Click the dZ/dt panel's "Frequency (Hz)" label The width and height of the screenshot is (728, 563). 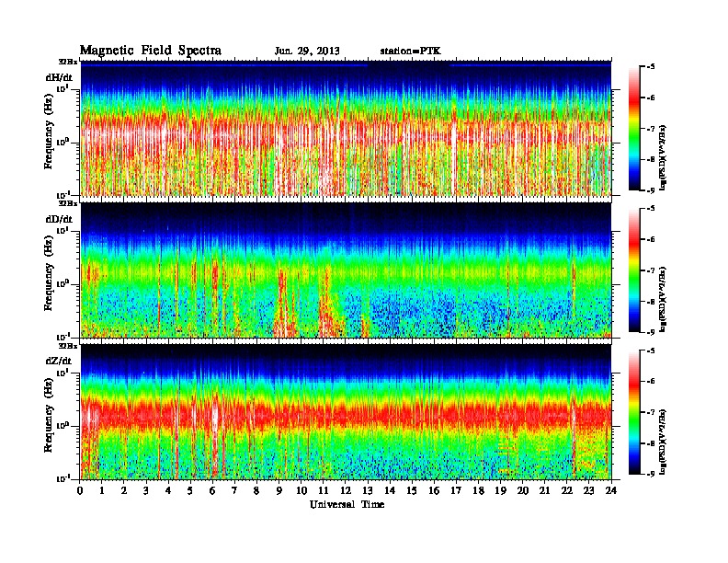(x=49, y=416)
